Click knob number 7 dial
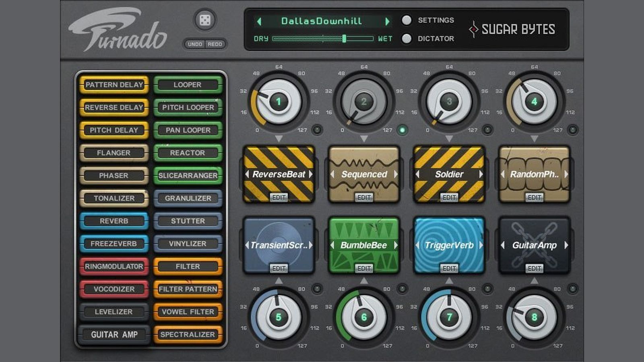This screenshot has width=644, height=362. (x=449, y=317)
